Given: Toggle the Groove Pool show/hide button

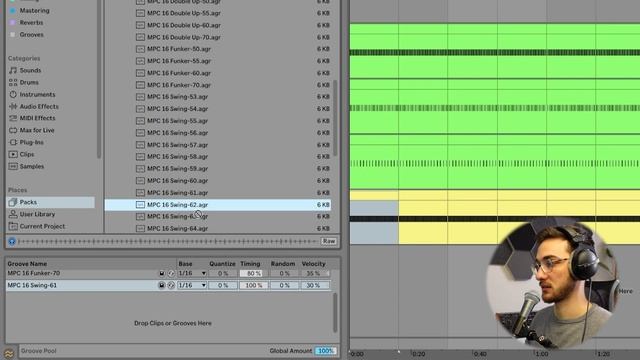Looking at the screenshot, I should [x=9, y=353].
